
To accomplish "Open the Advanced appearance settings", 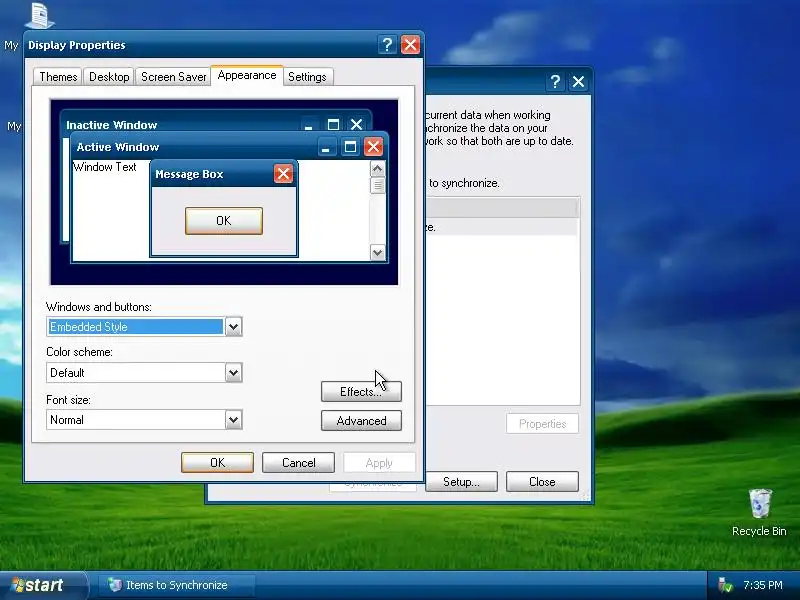I will pyautogui.click(x=361, y=421).
